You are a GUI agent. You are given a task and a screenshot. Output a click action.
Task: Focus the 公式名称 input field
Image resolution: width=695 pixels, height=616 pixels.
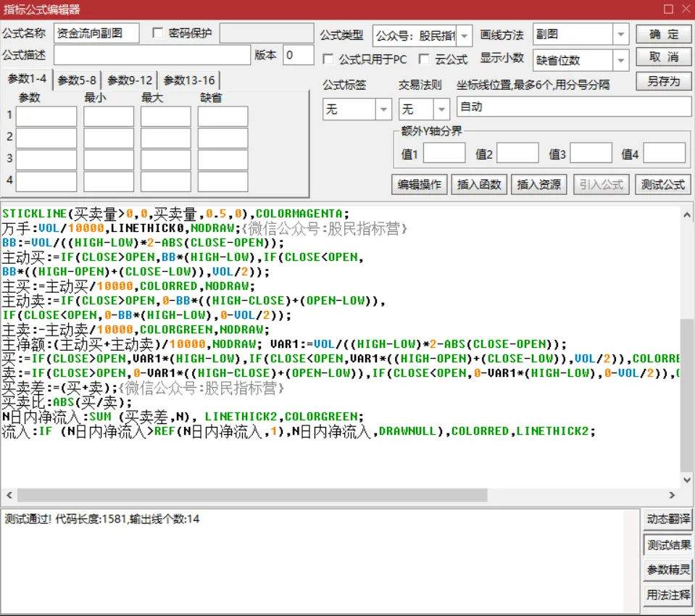click(96, 33)
